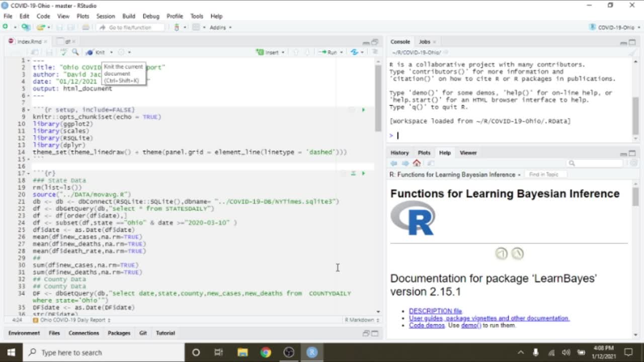This screenshot has width=644, height=362.
Task: Click the console vertical scrollbar thumb
Action: pos(635,116)
